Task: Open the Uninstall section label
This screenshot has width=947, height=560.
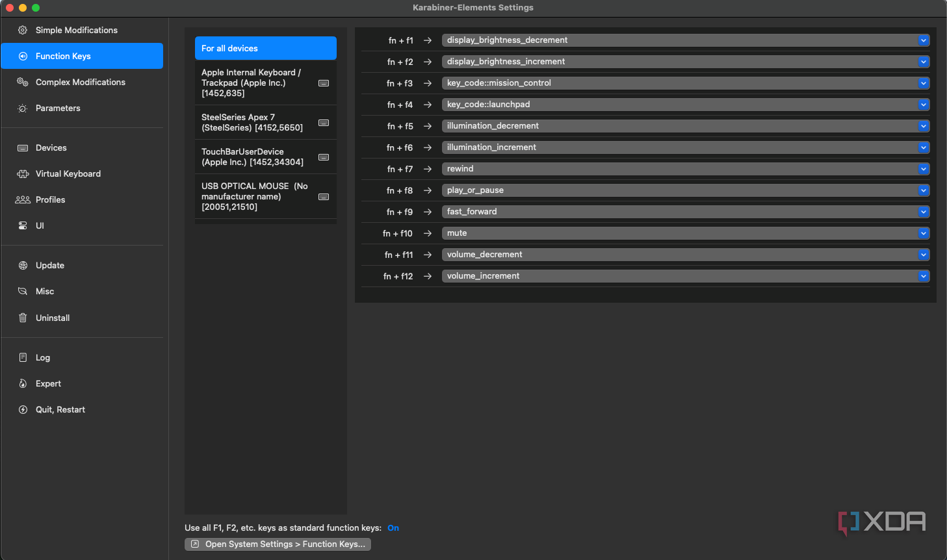Action: click(x=53, y=318)
